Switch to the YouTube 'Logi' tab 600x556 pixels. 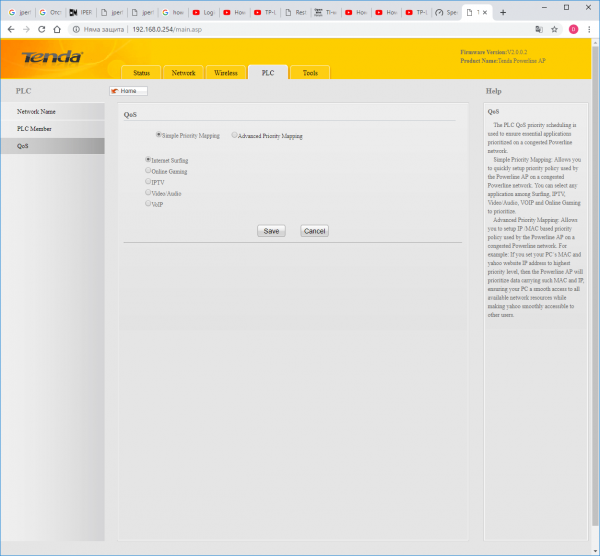204,13
